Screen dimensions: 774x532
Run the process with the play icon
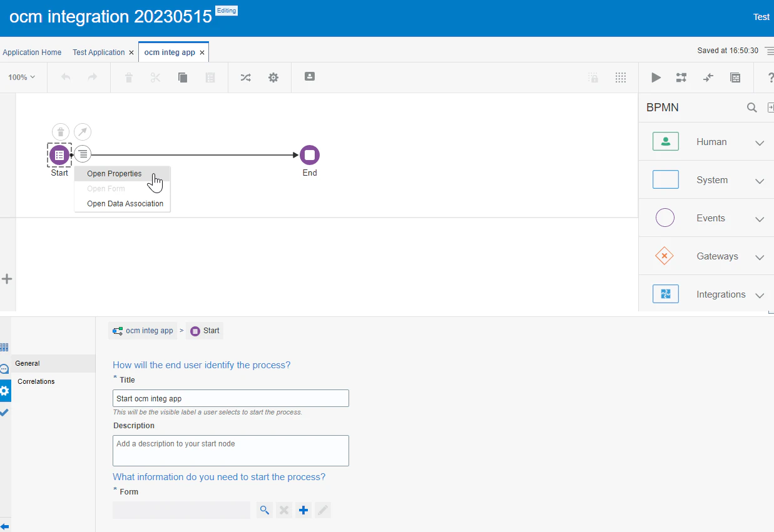(656, 78)
